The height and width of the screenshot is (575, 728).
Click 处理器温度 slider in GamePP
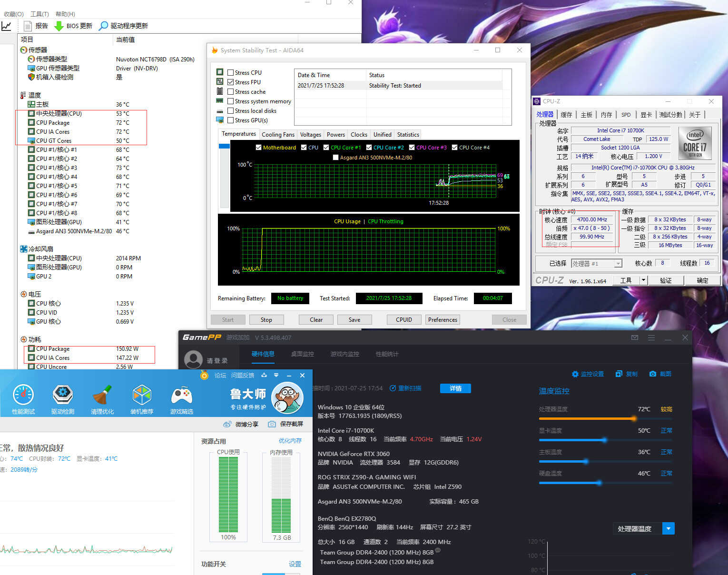(x=605, y=419)
